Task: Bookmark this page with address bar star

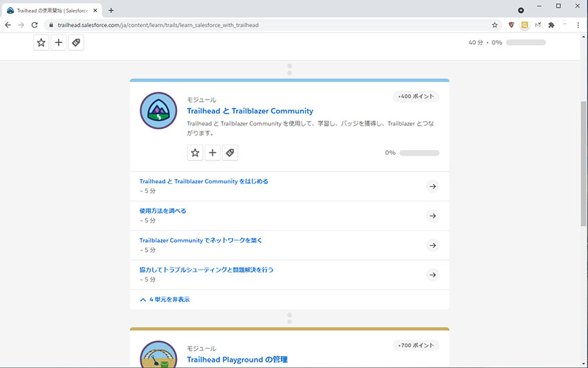Action: point(495,25)
